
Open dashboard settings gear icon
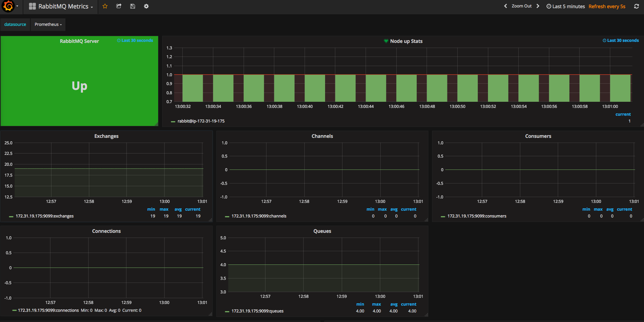(x=146, y=6)
